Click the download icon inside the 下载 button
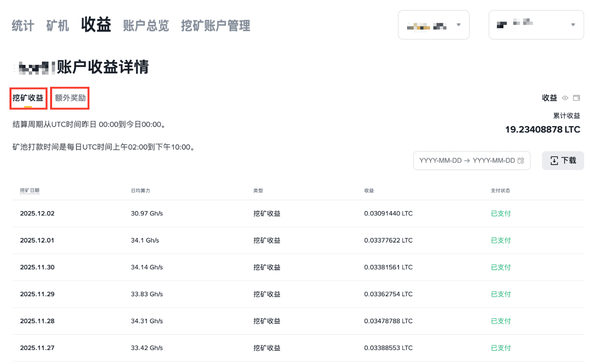Image resolution: width=590 pixels, height=364 pixels. [555, 160]
